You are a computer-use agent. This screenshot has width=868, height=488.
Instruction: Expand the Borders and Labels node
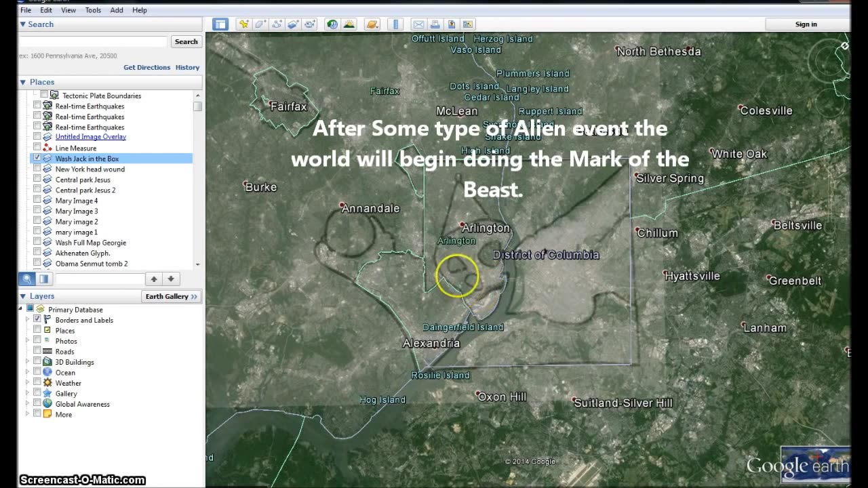tap(28, 320)
